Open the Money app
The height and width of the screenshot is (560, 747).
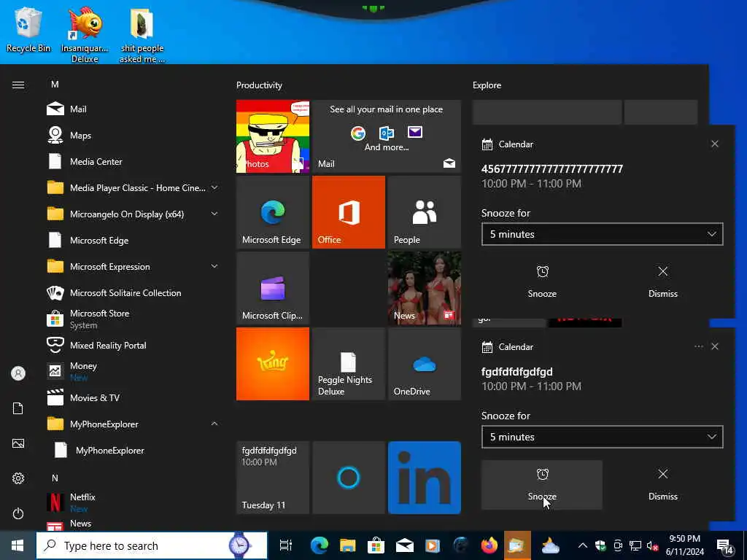coord(133,371)
